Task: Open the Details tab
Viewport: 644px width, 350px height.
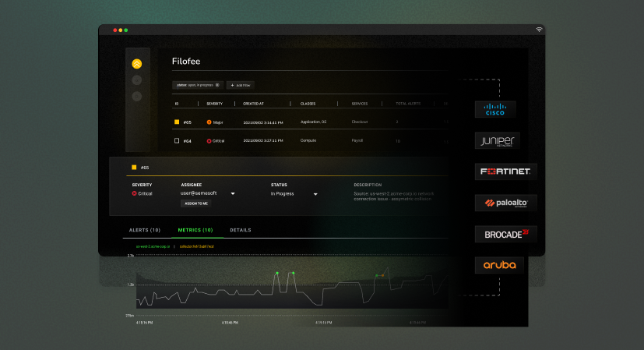Action: point(241,230)
